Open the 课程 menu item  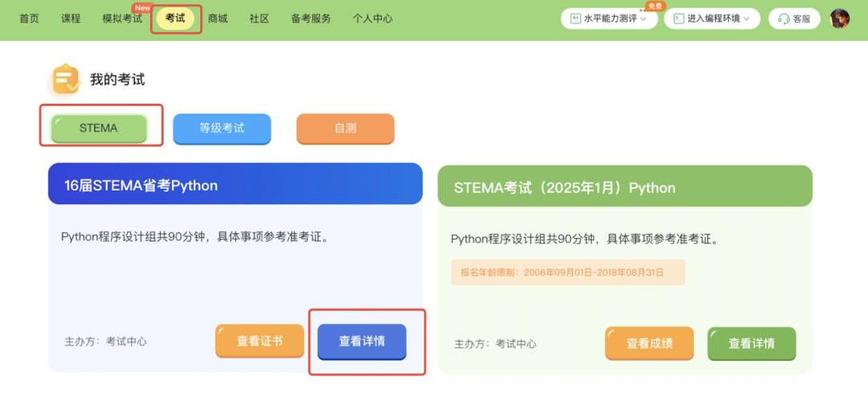pos(71,18)
